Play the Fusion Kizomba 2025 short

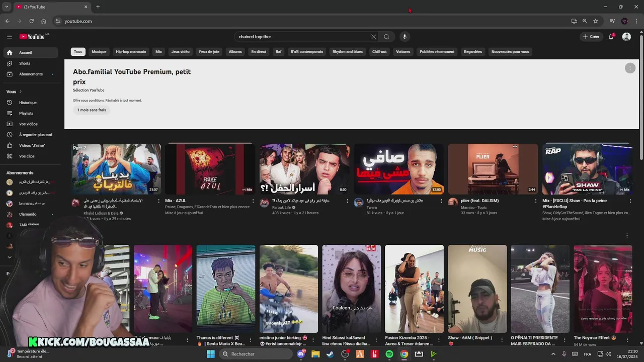coord(414,289)
